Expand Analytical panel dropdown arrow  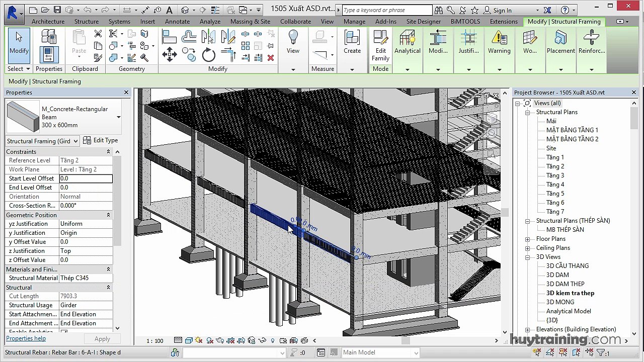click(x=407, y=69)
